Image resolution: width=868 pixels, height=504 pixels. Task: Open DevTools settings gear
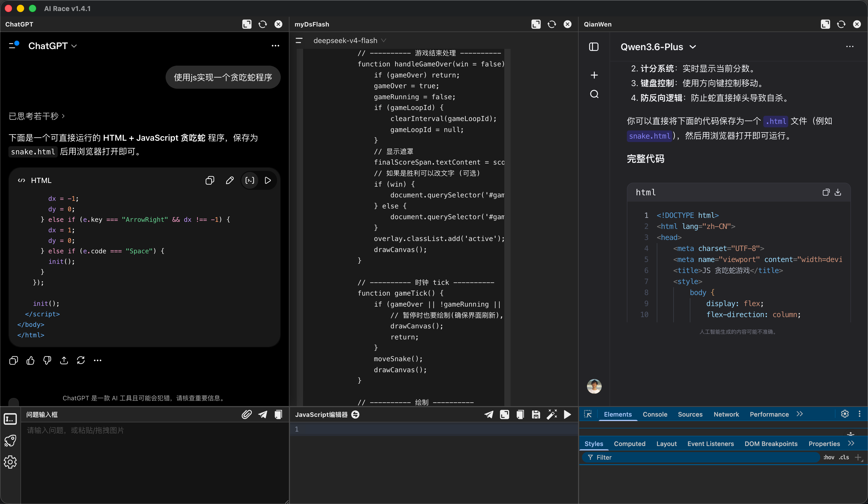click(x=845, y=414)
